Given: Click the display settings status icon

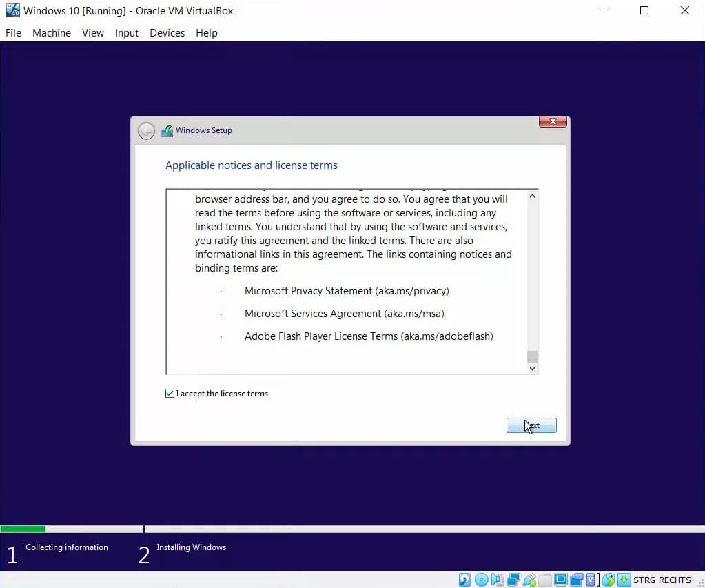Looking at the screenshot, I should click(561, 580).
